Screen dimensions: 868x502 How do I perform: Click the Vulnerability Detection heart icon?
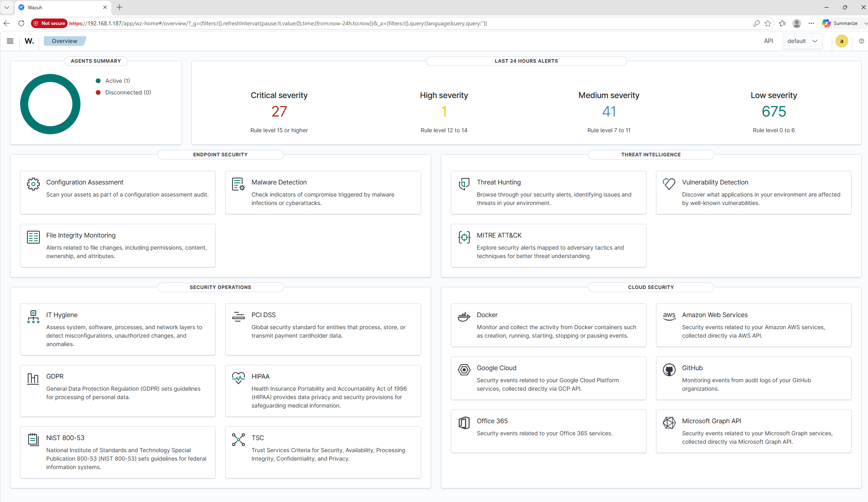coord(669,184)
